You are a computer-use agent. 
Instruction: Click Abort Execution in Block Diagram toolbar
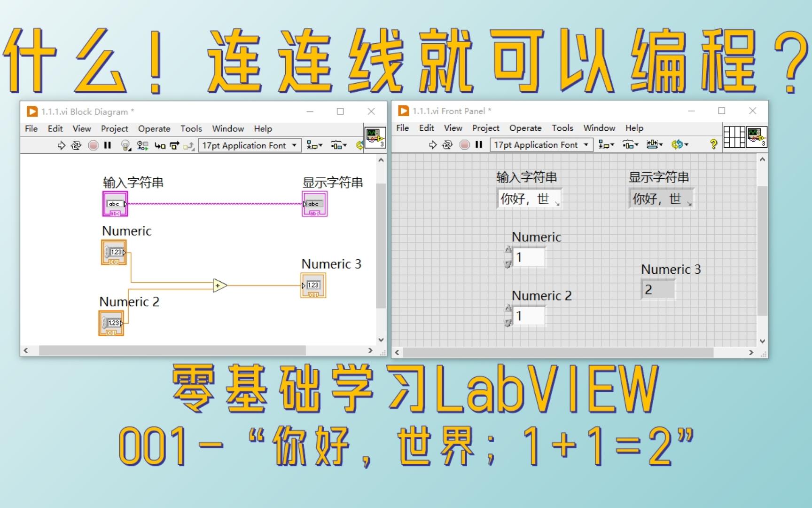pyautogui.click(x=94, y=146)
